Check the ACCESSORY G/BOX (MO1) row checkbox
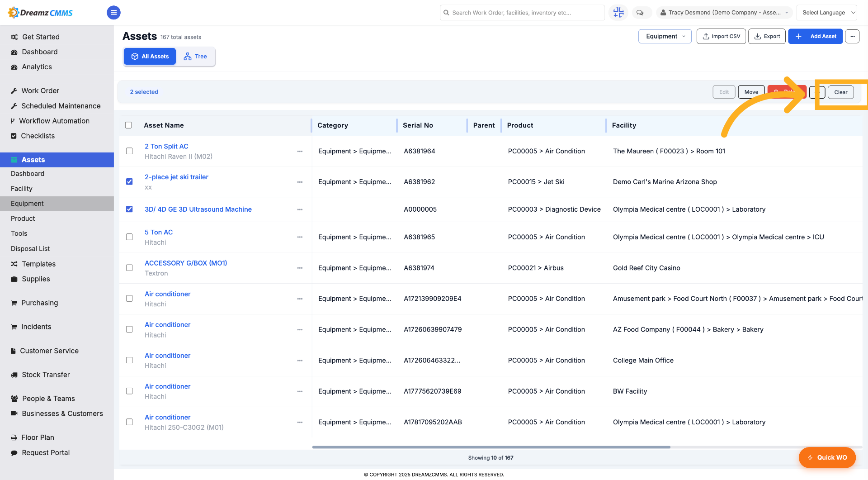 (129, 268)
